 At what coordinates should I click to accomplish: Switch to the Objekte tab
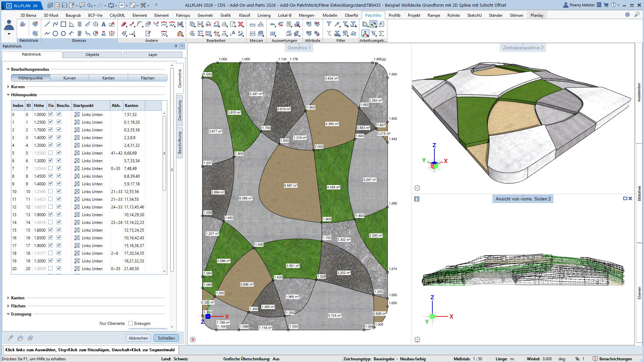click(92, 55)
